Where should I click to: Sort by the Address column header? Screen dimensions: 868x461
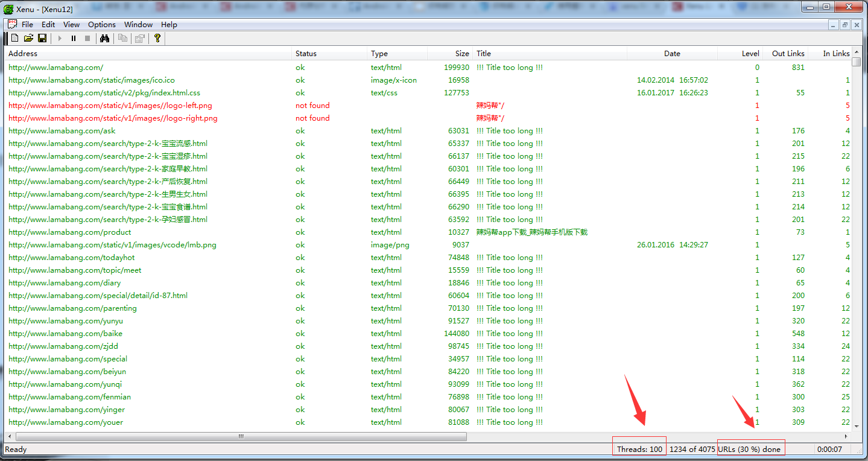coord(148,53)
